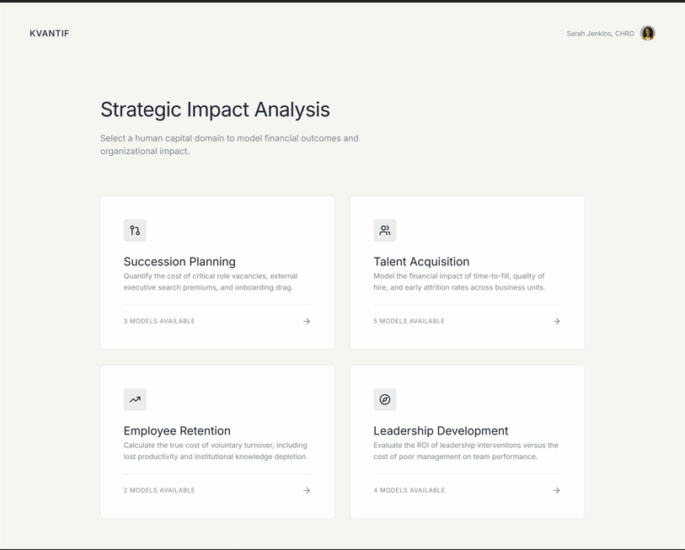Click the Succession Planning branch icon
Viewport: 685px width, 550px height.
[135, 230]
